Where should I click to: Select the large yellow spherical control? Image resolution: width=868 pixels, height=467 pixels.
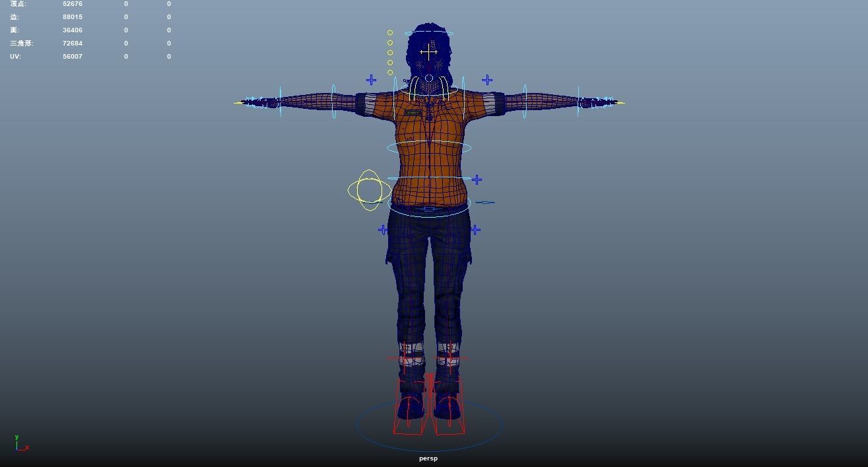coord(369,191)
